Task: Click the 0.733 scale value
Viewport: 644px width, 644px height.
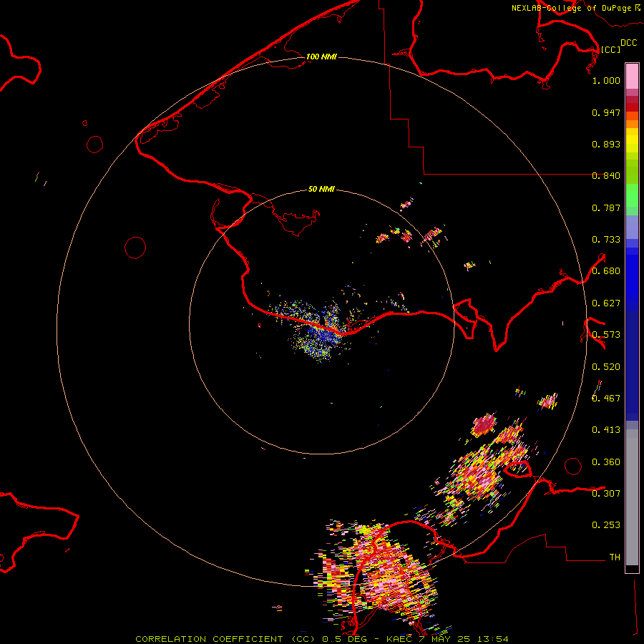Action: 606,240
